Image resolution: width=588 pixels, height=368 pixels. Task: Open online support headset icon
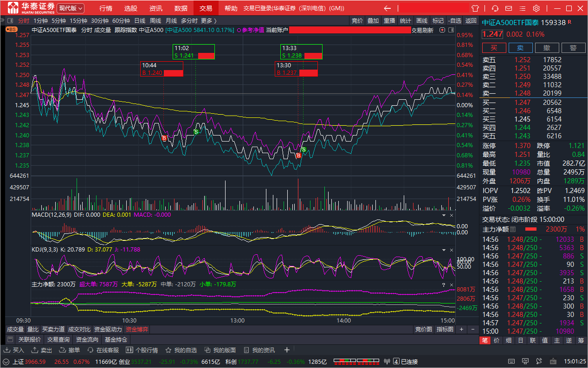pyautogui.click(x=496, y=8)
